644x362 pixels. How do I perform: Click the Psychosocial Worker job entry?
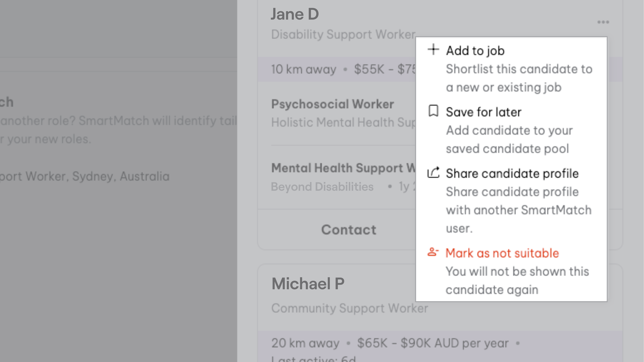pos(333,104)
